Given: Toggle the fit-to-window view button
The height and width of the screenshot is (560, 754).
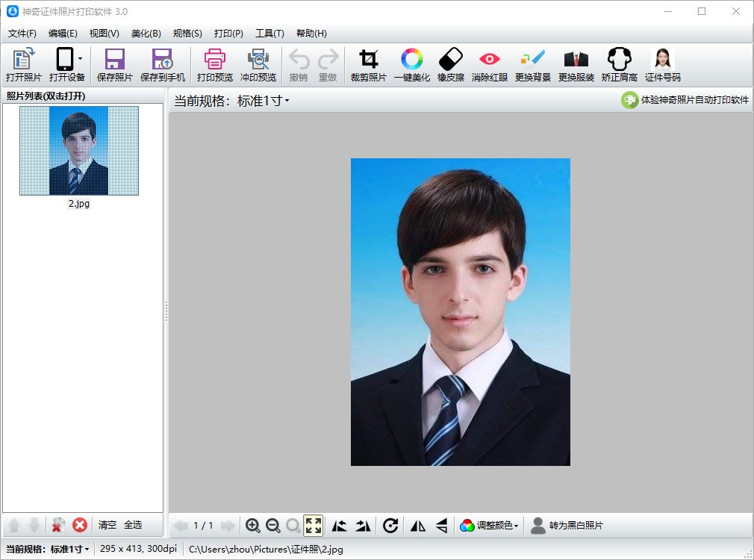Looking at the screenshot, I should point(314,526).
